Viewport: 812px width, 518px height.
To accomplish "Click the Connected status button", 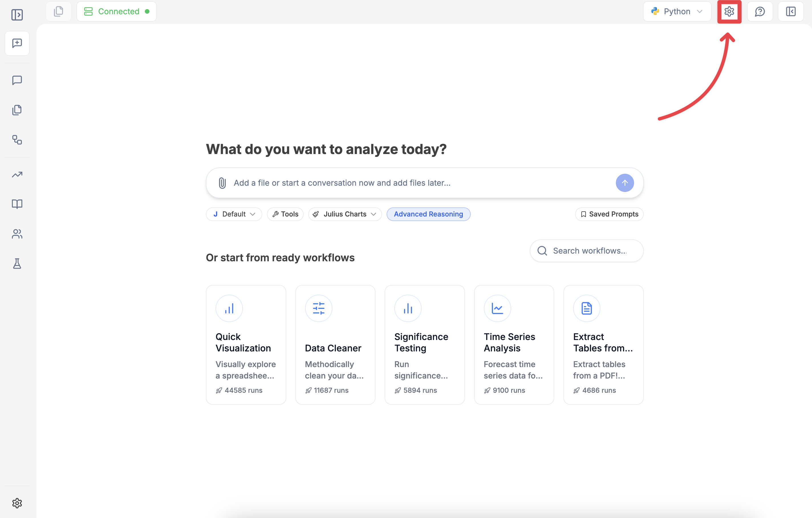I will coord(116,11).
